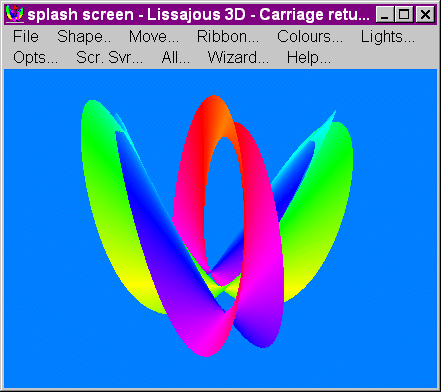Select the Scr. Svr... menu item
441x392 pixels.
coord(109,57)
